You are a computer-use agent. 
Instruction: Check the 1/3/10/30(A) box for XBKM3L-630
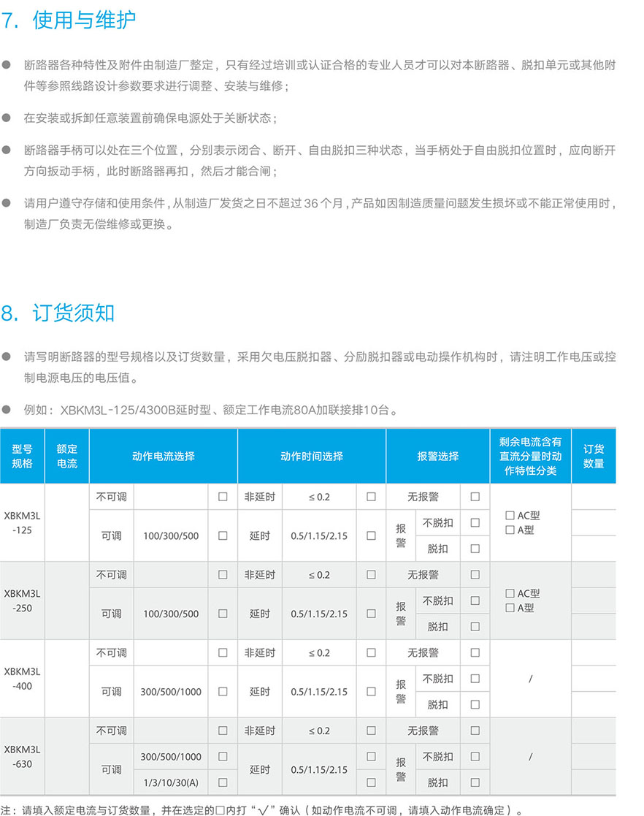point(223,782)
